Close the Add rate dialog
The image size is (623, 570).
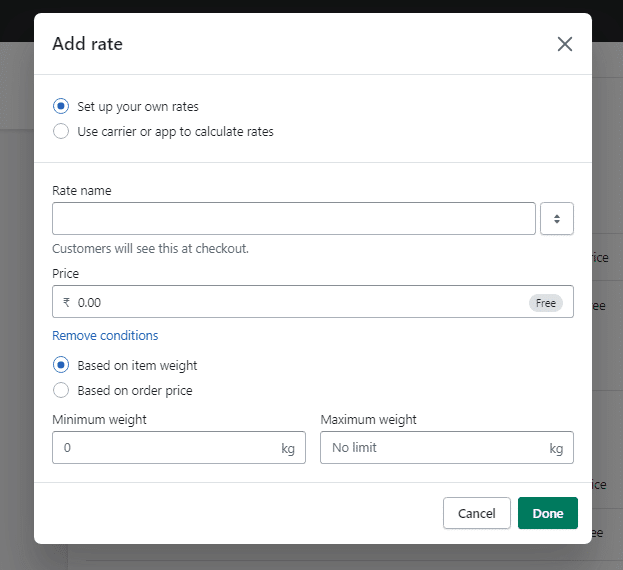click(565, 44)
